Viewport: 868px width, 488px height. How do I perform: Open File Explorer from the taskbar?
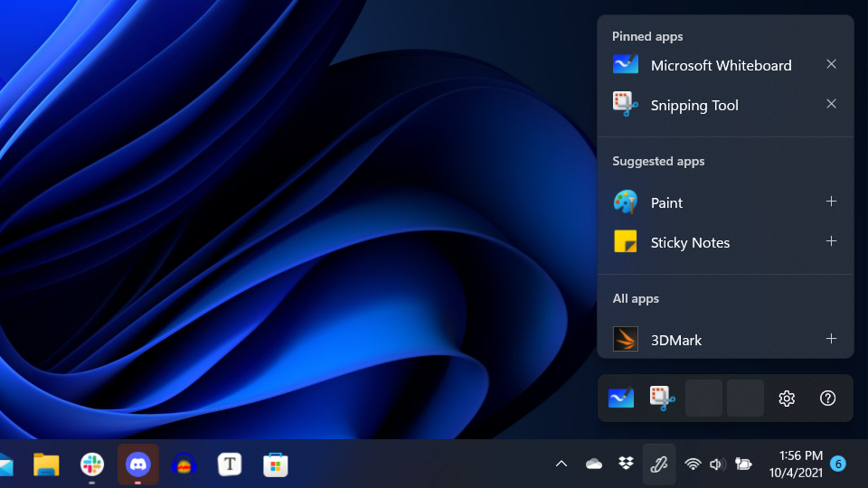tap(46, 465)
